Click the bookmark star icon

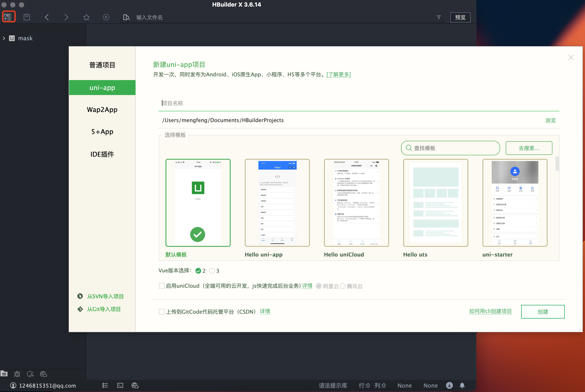(86, 17)
